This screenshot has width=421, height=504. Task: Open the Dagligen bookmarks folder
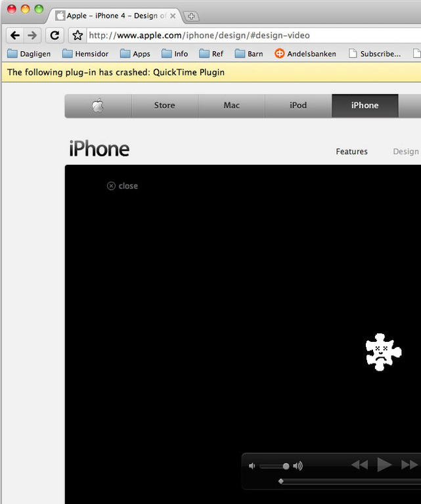[x=29, y=54]
